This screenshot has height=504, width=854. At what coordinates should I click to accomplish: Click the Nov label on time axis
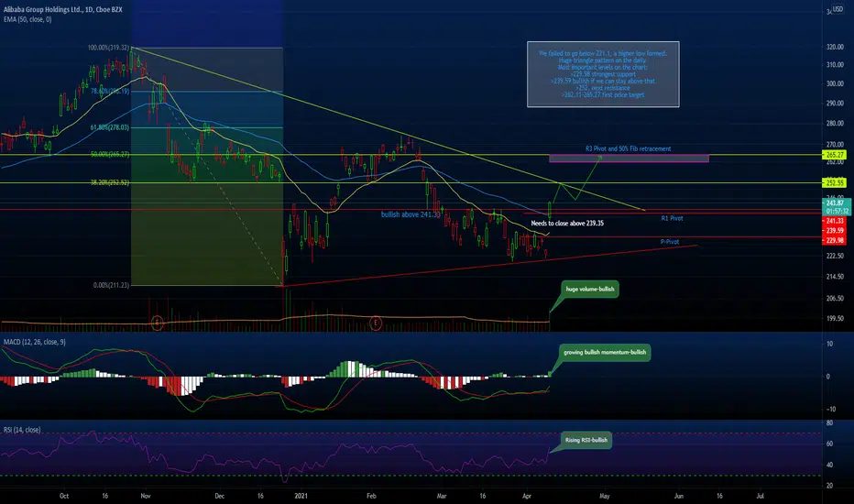(146, 497)
